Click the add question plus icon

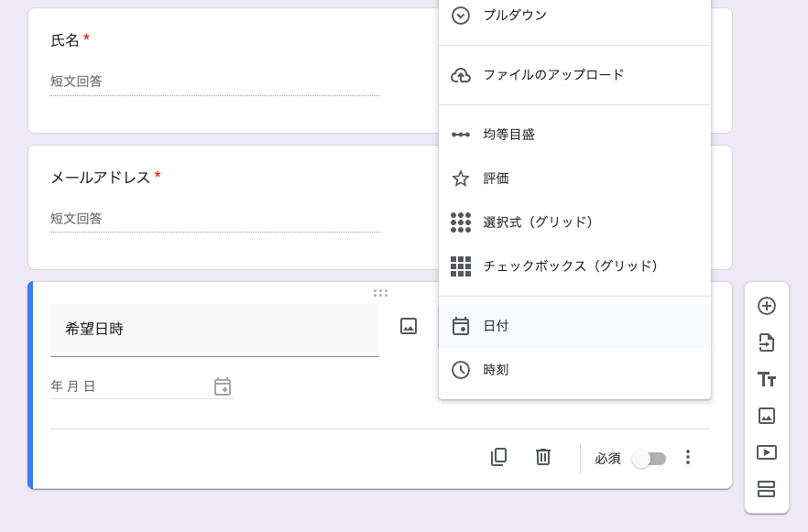click(x=767, y=306)
